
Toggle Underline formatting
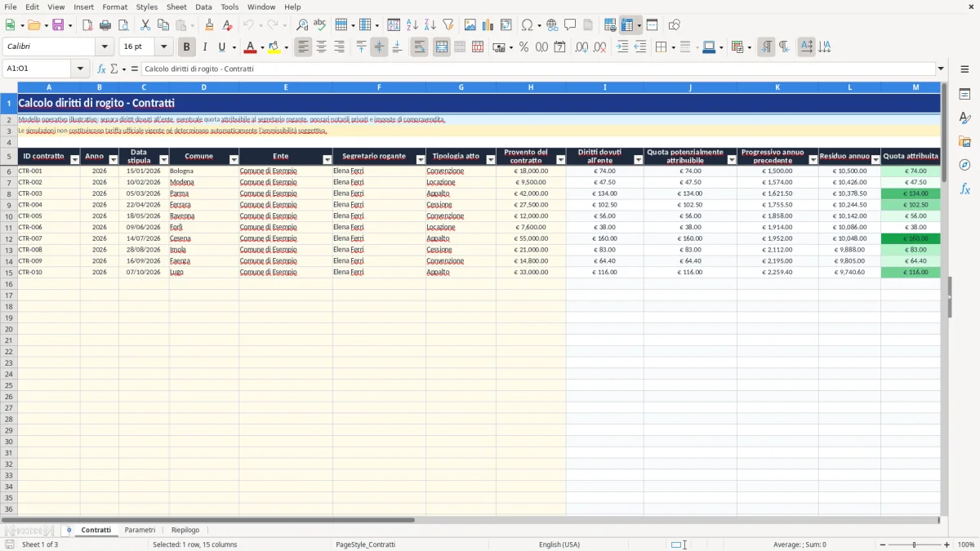tap(221, 47)
